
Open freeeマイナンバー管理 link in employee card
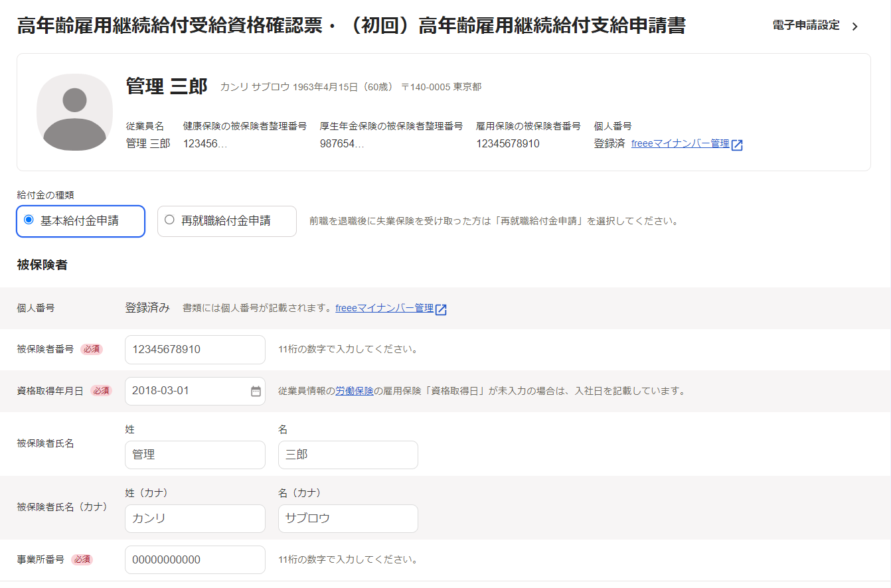coord(680,143)
